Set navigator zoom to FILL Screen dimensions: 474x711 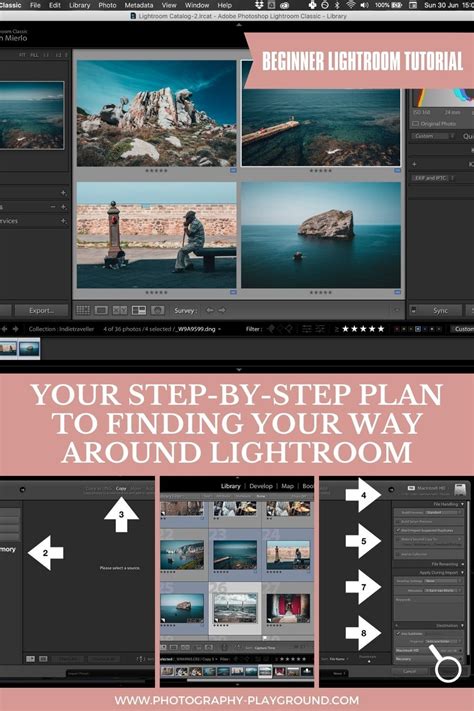coord(34,55)
